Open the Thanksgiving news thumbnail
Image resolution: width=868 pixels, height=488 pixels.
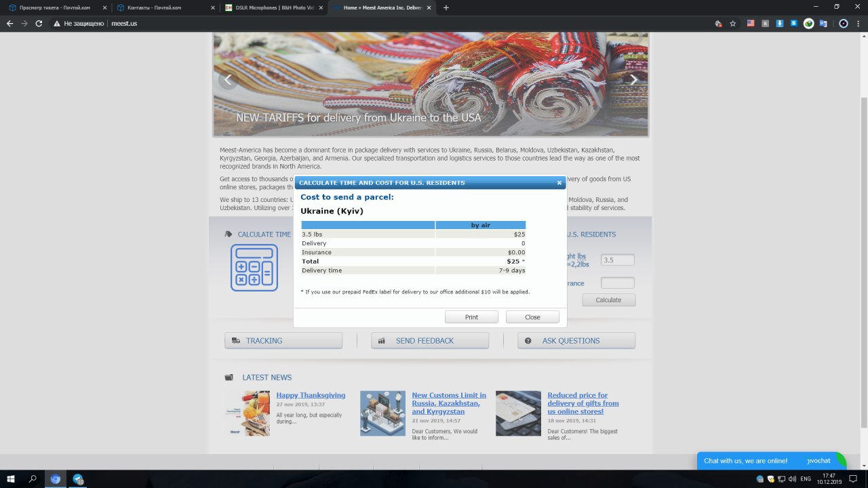click(248, 413)
